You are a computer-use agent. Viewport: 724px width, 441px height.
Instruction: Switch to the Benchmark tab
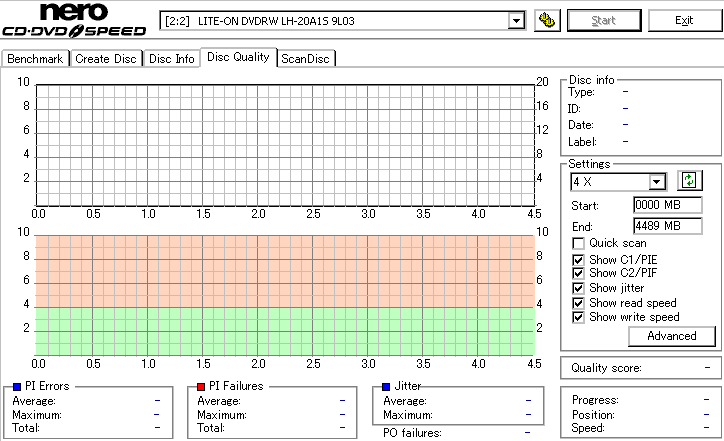[x=35, y=59]
